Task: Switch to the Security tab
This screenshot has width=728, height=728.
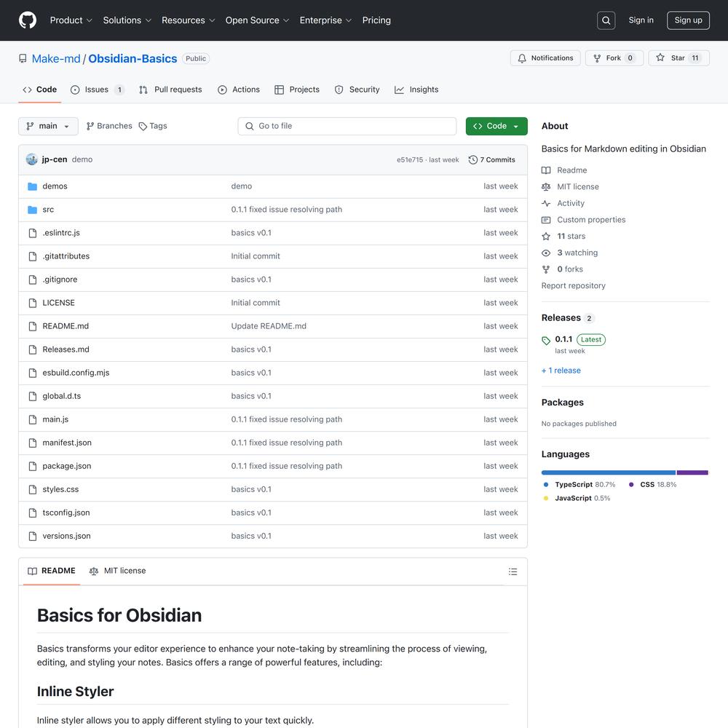Action: [x=357, y=90]
